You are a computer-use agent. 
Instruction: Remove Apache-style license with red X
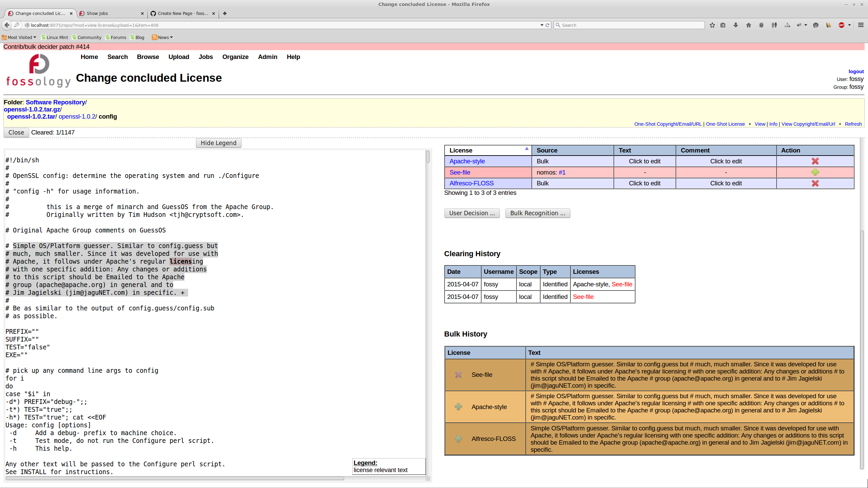[x=815, y=161]
